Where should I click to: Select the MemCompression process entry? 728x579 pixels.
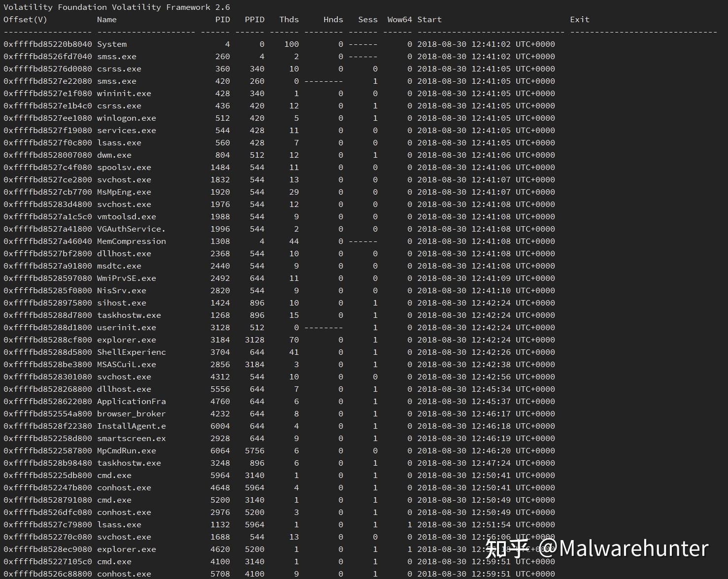pyautogui.click(x=131, y=241)
